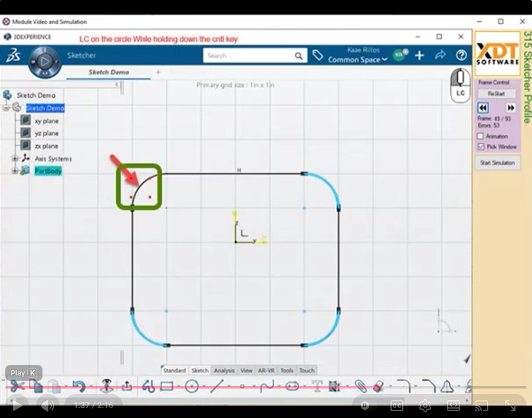This screenshot has height=418, width=532.
Task: Select the Spline curve tool
Action: (267, 386)
